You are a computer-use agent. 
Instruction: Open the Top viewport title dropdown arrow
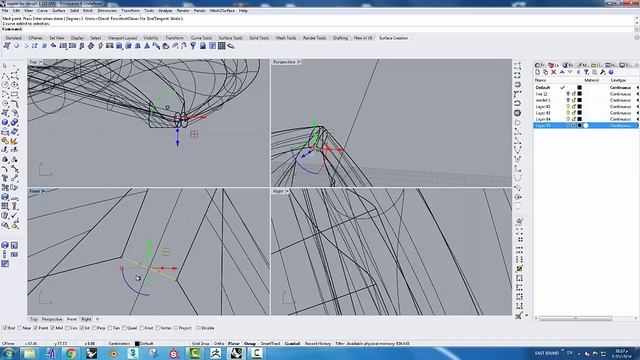pyautogui.click(x=40, y=62)
